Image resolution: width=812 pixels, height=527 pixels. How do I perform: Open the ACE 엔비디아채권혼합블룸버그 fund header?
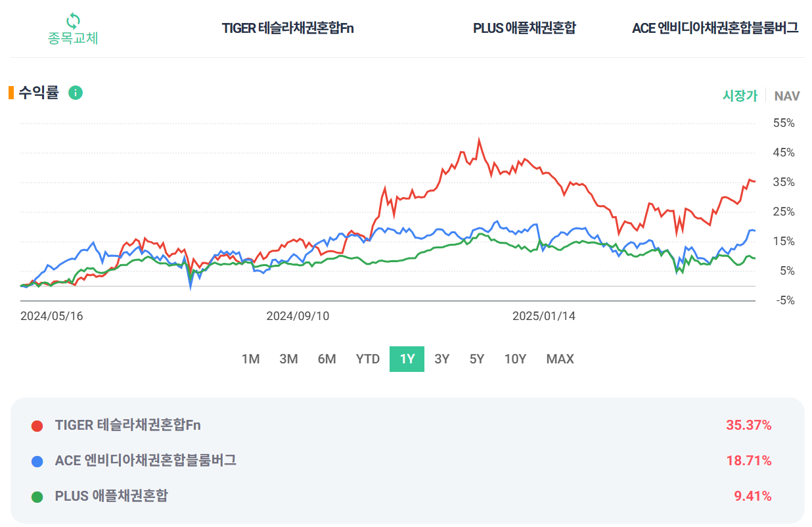point(713,29)
